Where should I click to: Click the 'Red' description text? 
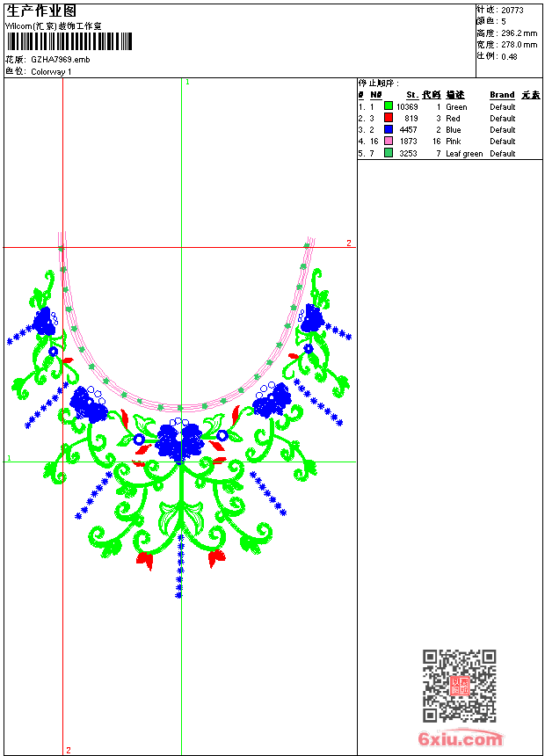(453, 119)
